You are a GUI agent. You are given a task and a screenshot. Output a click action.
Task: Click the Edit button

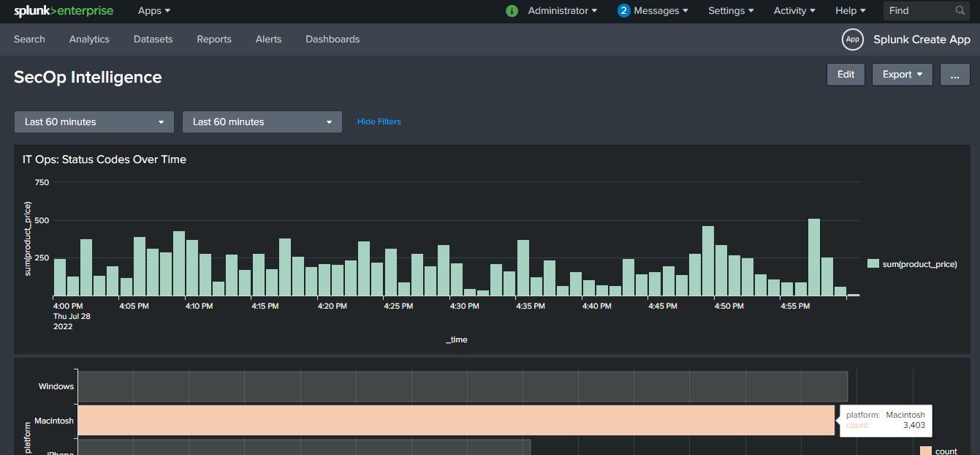pos(846,75)
